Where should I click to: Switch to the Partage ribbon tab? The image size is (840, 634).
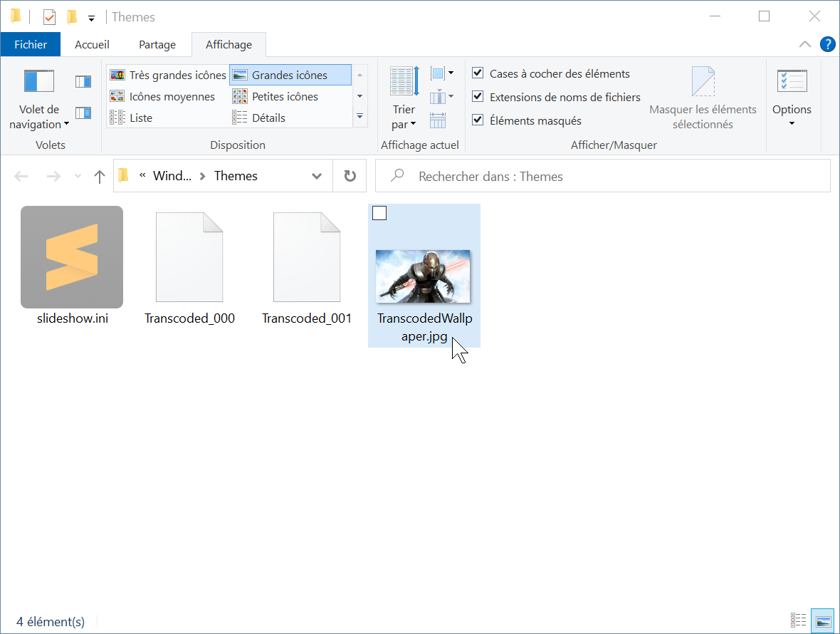click(157, 44)
